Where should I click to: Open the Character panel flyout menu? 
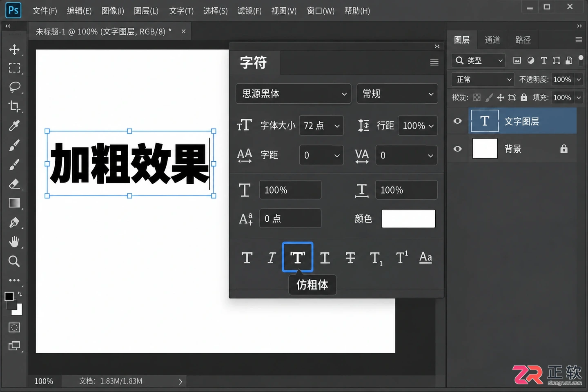point(434,62)
